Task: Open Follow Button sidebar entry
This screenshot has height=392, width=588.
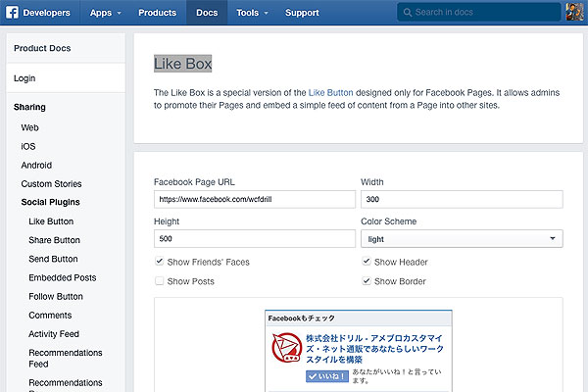Action: point(56,296)
